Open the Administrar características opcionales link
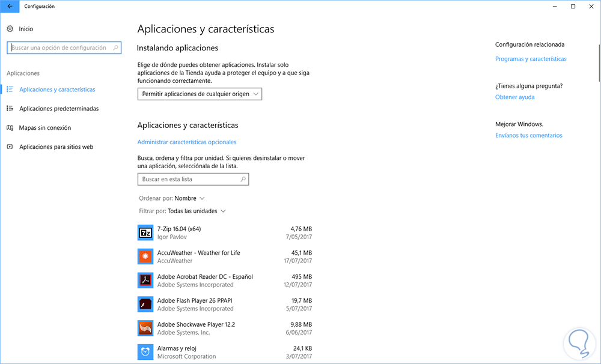 (187, 142)
